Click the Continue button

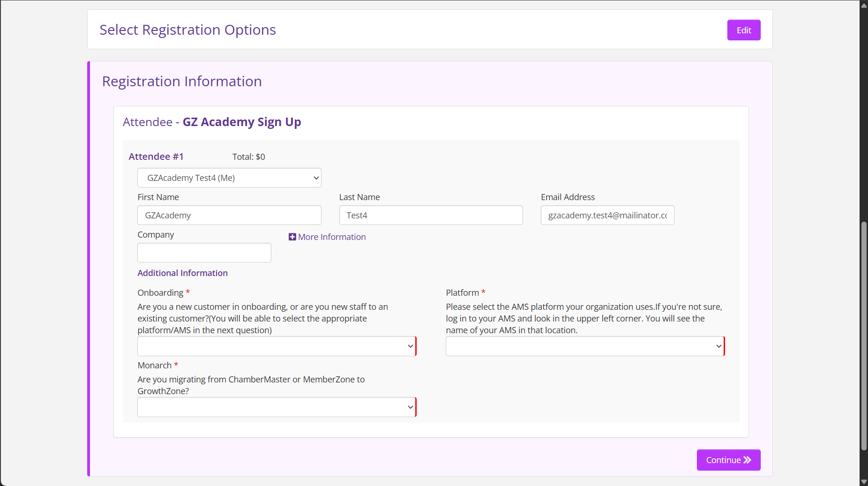[x=728, y=460]
